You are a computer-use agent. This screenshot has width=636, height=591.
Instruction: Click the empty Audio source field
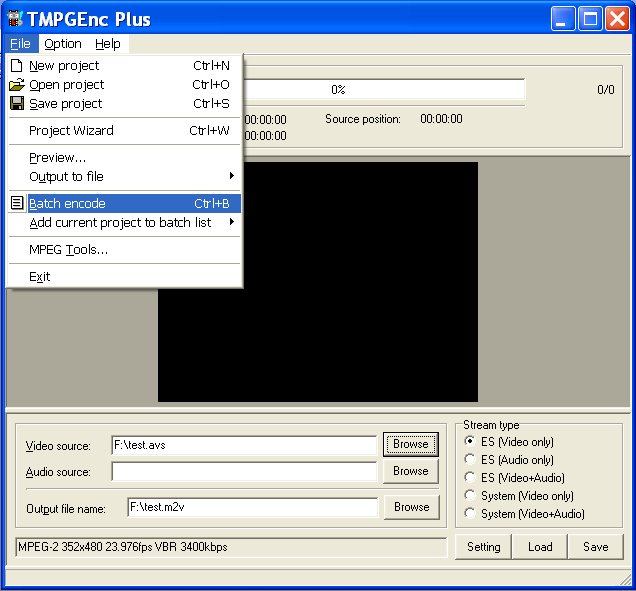pyautogui.click(x=244, y=472)
